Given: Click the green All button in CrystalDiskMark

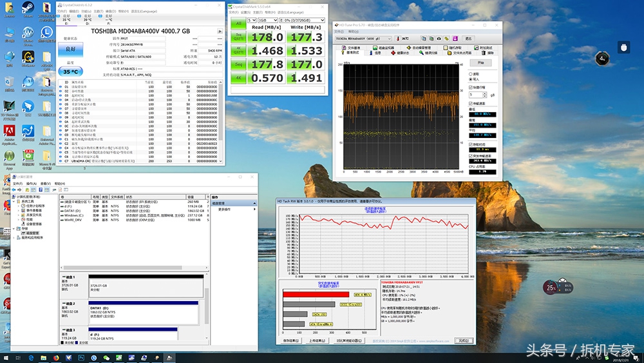Looking at the screenshot, I should (238, 23).
